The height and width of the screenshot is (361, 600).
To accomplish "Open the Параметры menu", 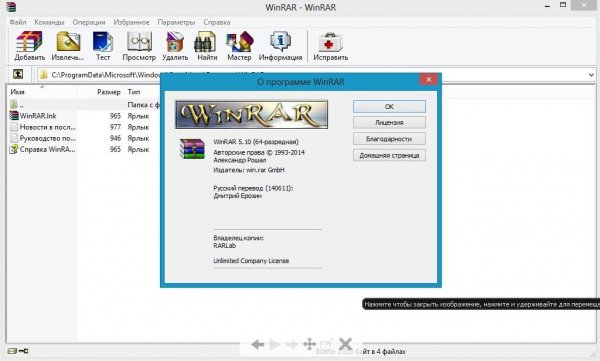I will [x=176, y=22].
